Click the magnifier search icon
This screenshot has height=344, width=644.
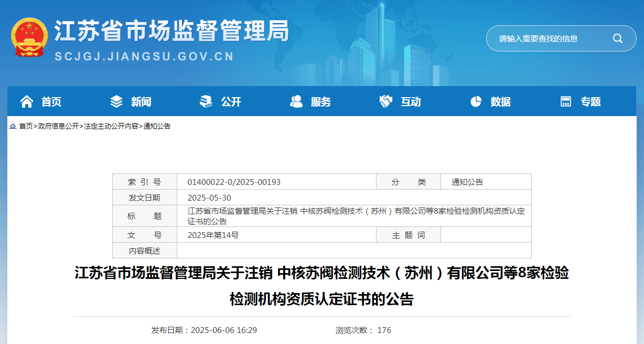(x=618, y=38)
